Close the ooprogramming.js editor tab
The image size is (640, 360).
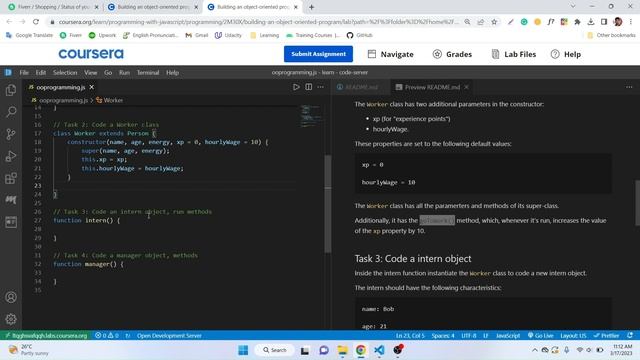[92, 87]
